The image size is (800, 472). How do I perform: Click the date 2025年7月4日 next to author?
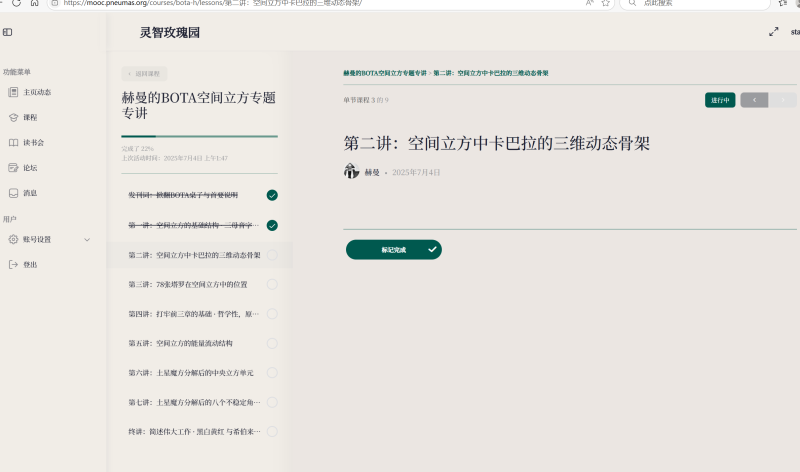click(x=416, y=172)
